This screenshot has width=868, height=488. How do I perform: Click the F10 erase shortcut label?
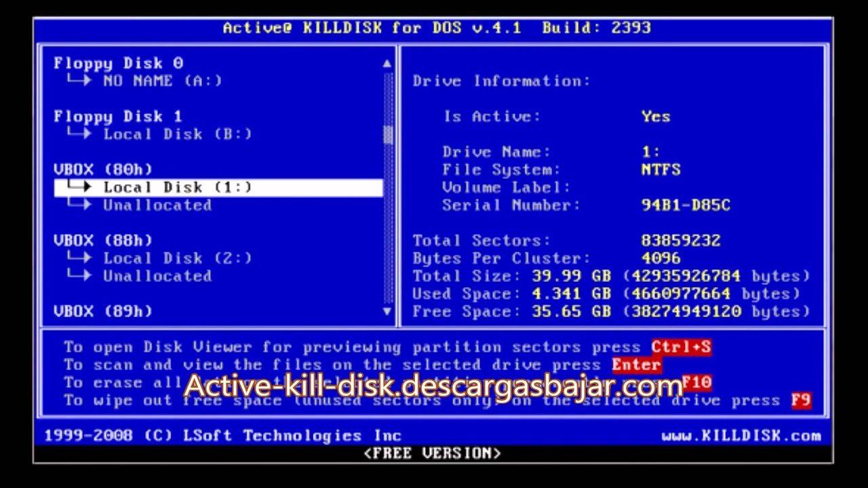coord(696,382)
